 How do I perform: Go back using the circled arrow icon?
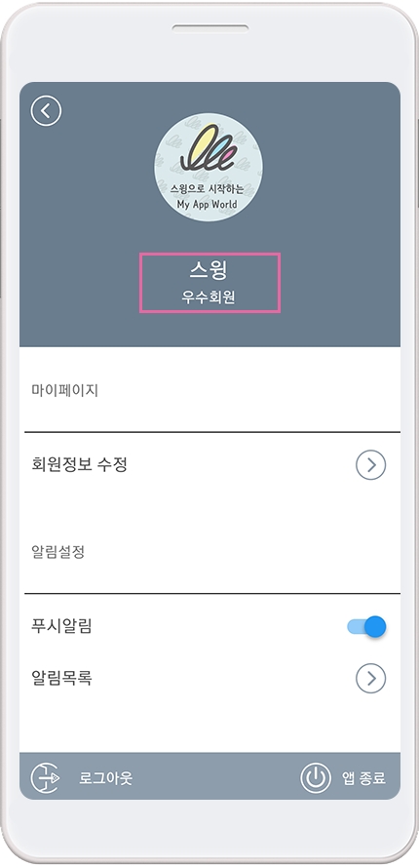[x=46, y=111]
